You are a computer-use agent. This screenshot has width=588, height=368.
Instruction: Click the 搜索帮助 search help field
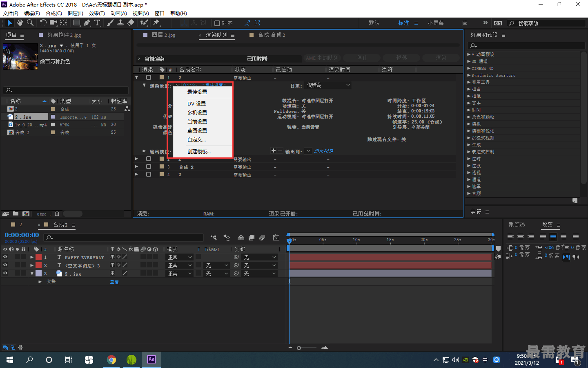click(x=546, y=23)
